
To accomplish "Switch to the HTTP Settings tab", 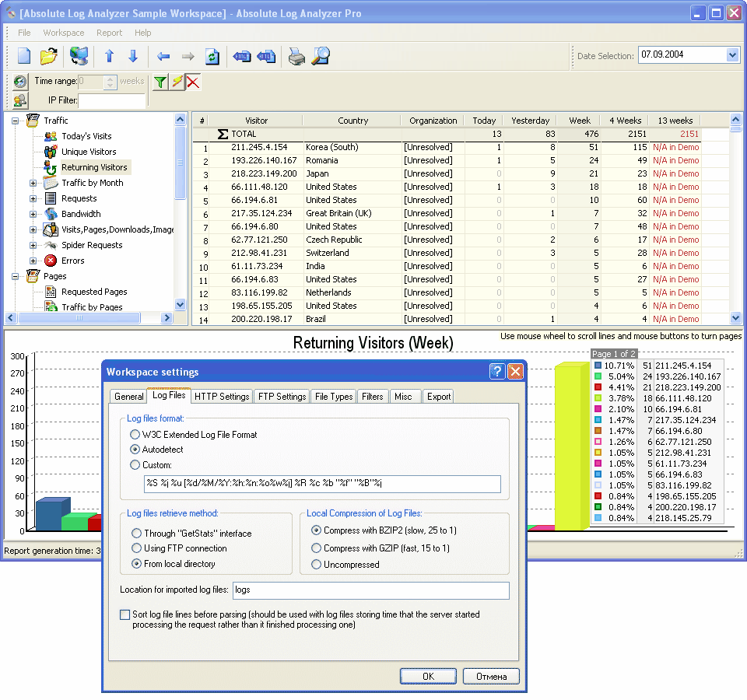I will [222, 397].
